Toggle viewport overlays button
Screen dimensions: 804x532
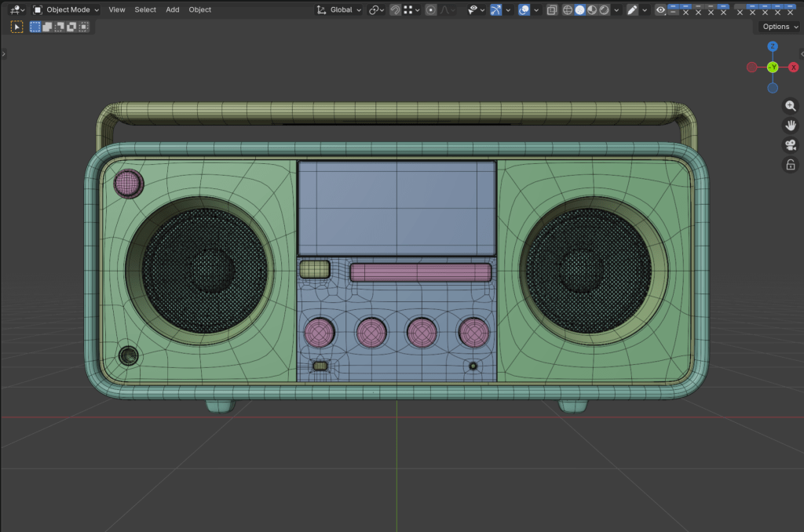(524, 10)
